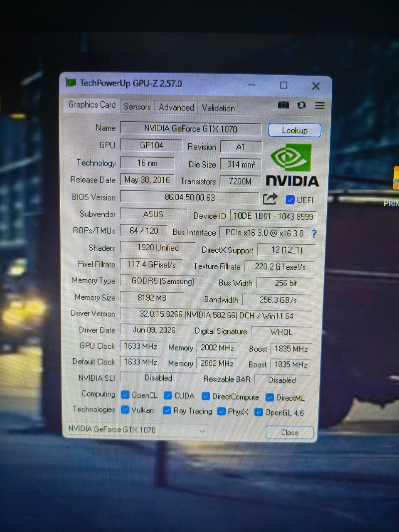The height and width of the screenshot is (532, 399).
Task: Click the BIOS share/export arrow icon
Action: [270, 199]
